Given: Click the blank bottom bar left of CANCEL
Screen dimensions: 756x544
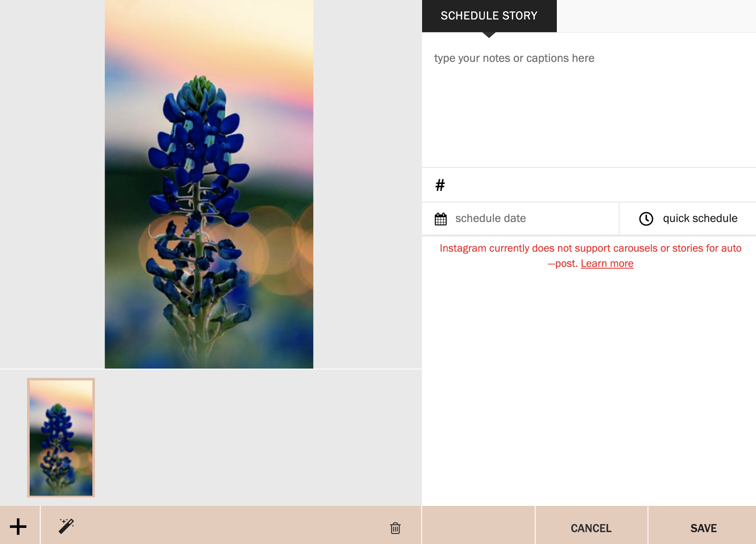Looking at the screenshot, I should tap(478, 525).
